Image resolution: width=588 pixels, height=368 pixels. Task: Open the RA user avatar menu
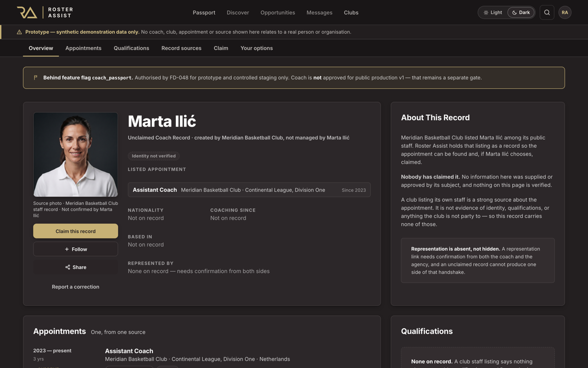565,12
